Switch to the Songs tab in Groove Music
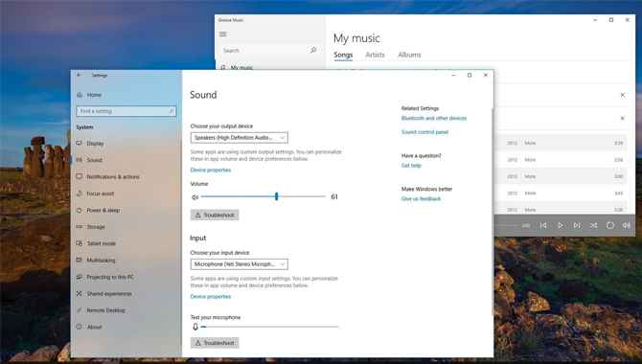The image size is (642, 364). pos(343,55)
